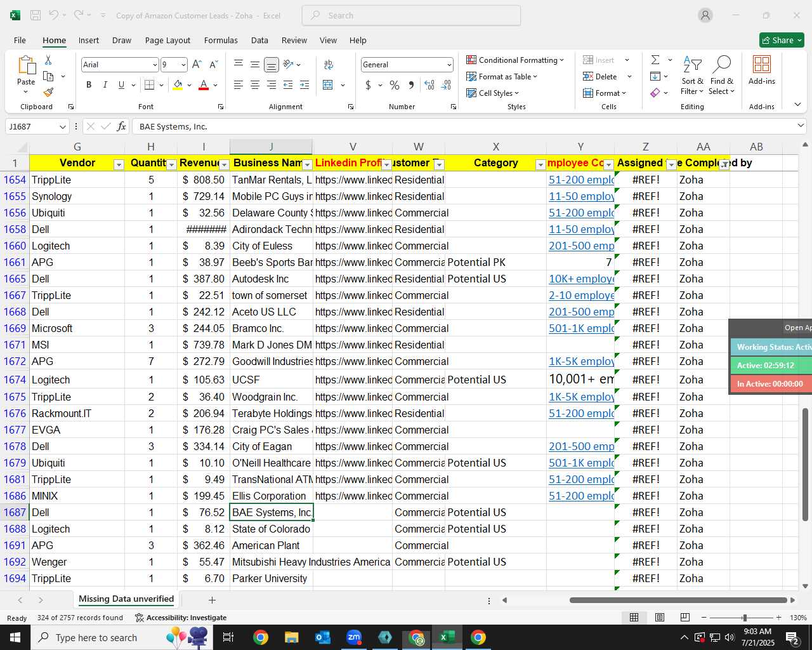
Task: Open Category column filter dropdown
Action: coord(540,164)
